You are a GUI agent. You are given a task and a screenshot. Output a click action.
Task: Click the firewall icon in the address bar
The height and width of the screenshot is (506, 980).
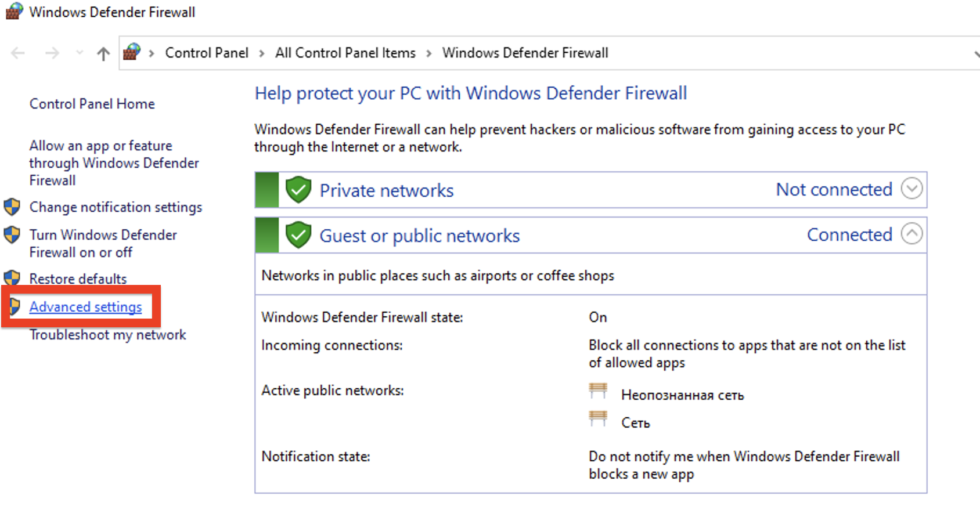(x=132, y=52)
